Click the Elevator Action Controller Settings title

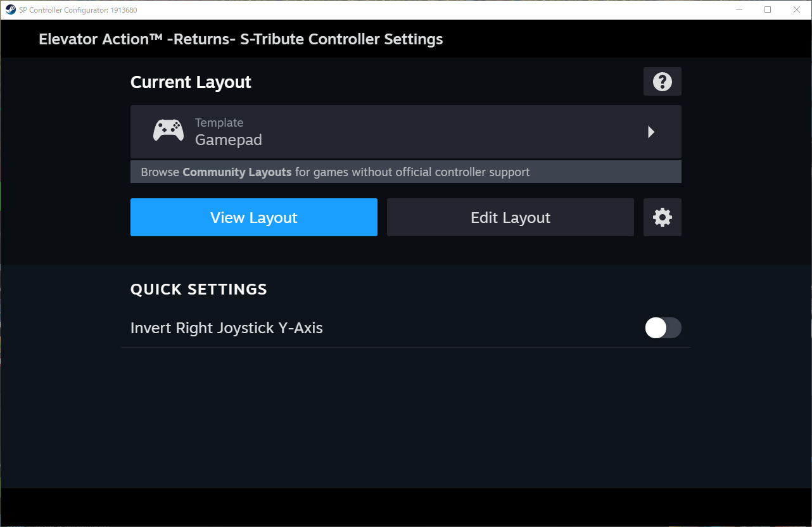tap(241, 39)
